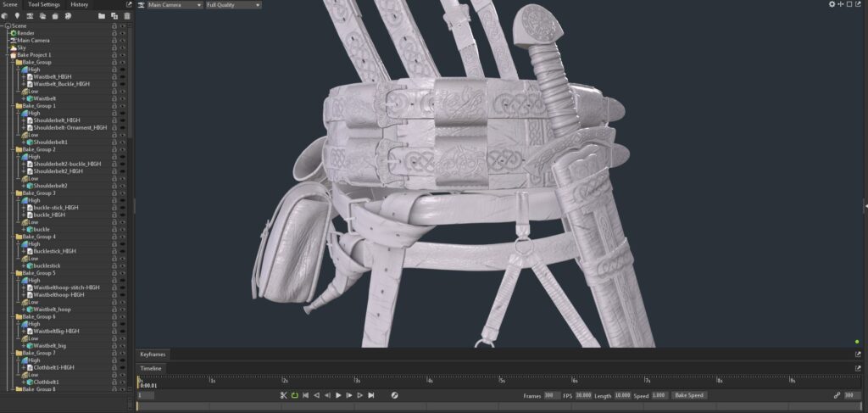Click the Bake Speed button
Viewport: 868px width, 413px height.
(x=689, y=395)
